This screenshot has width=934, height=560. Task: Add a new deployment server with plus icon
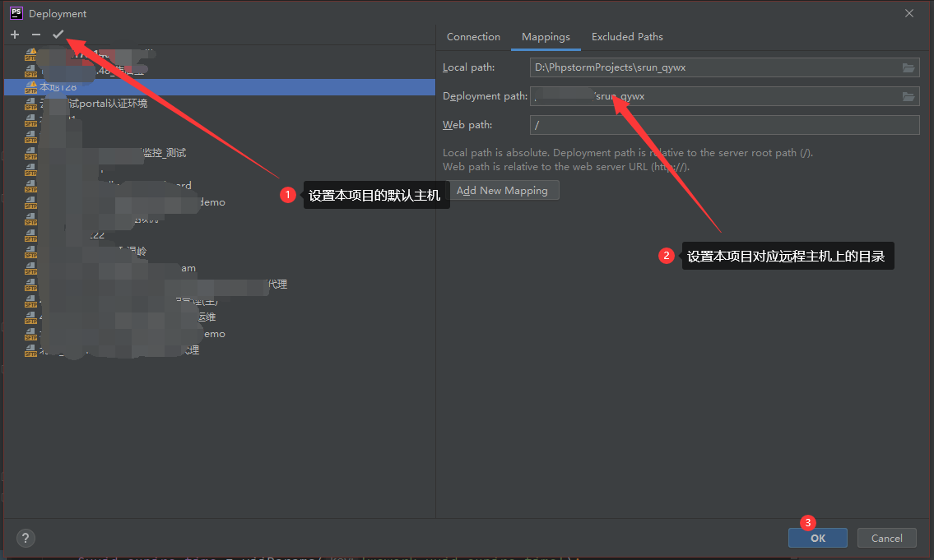point(15,35)
